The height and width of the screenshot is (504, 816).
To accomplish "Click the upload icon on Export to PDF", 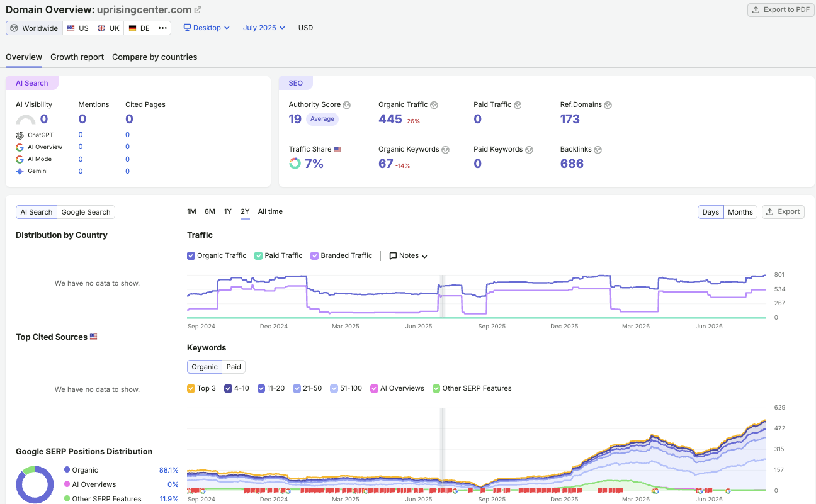I will [756, 10].
